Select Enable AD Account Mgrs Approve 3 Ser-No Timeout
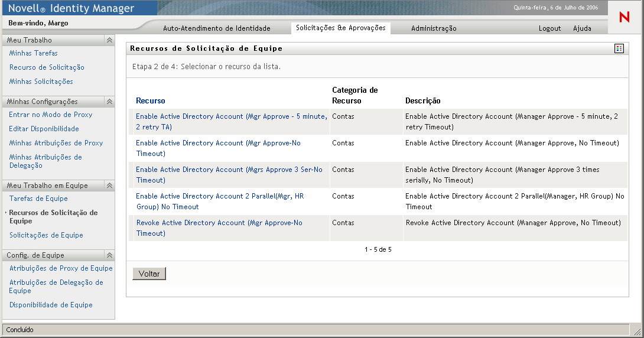The height and width of the screenshot is (338, 644). click(x=229, y=174)
